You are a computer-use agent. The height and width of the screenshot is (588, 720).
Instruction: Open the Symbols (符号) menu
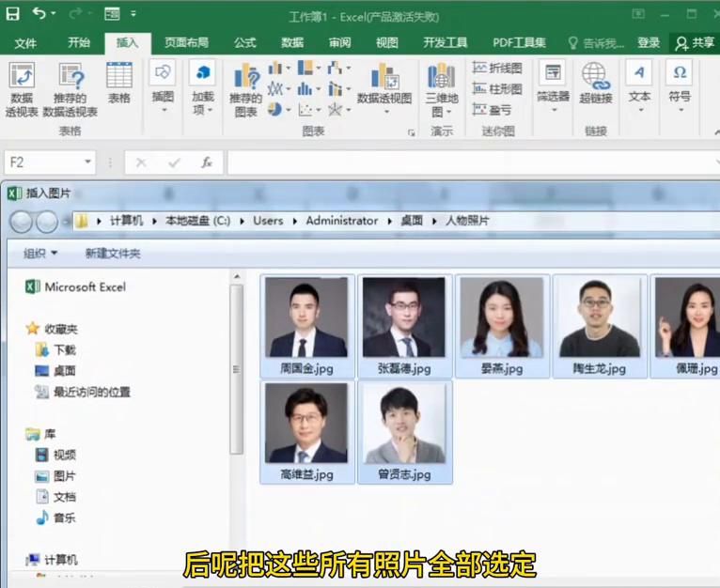680,87
